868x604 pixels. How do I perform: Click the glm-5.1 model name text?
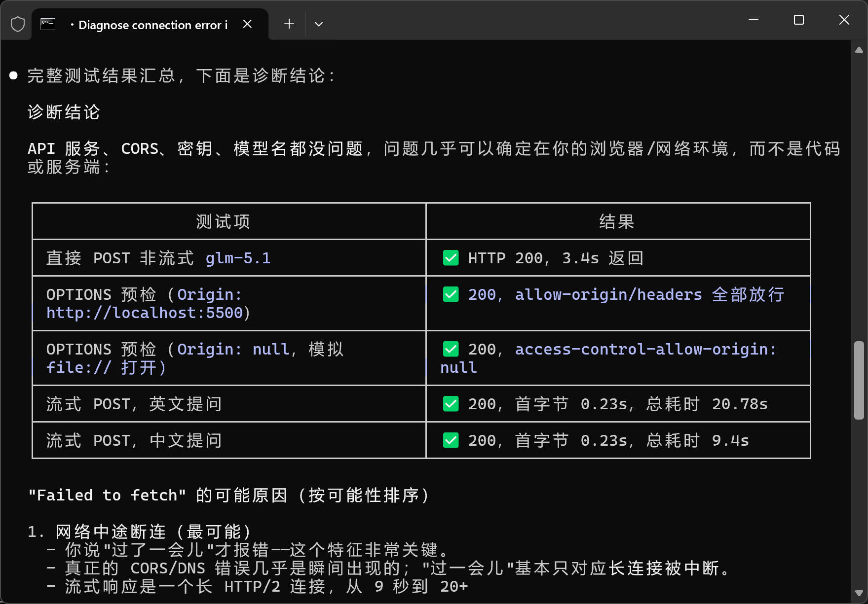coord(238,258)
